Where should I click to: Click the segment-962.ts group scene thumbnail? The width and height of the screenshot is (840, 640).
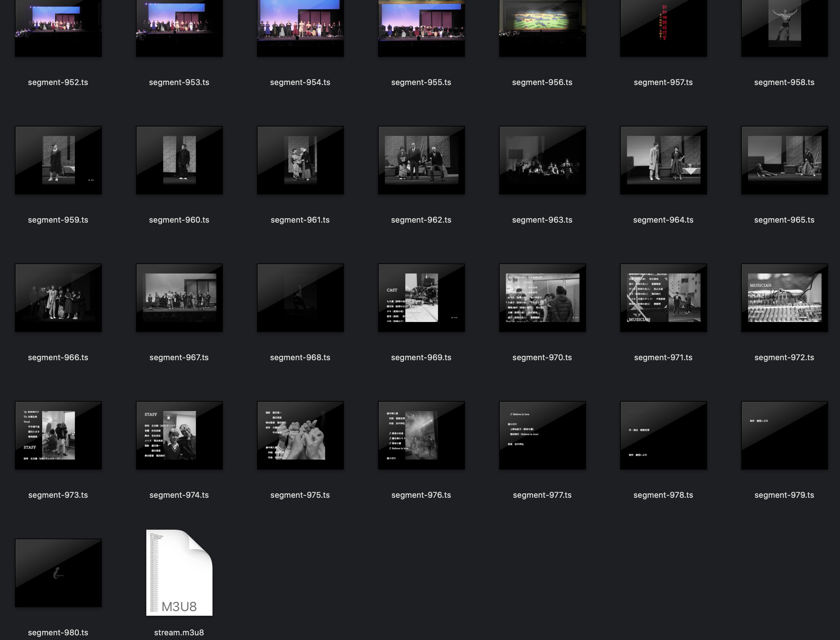point(421,160)
